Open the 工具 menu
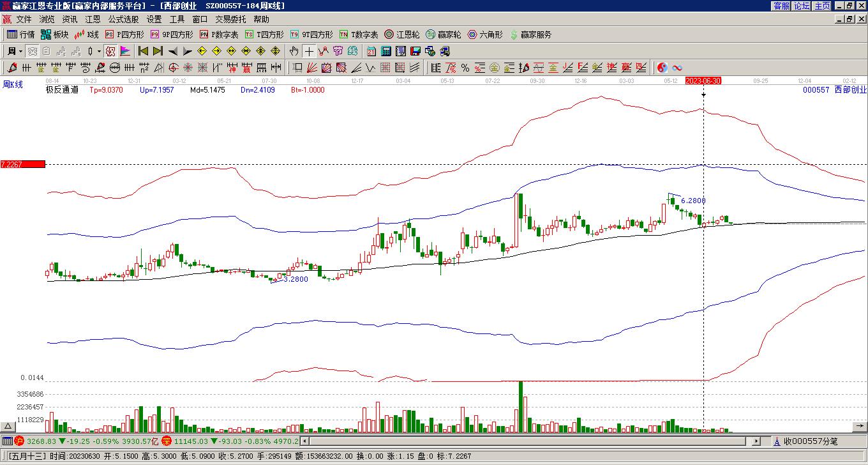Viewport: 868px width, 465px height. click(177, 19)
